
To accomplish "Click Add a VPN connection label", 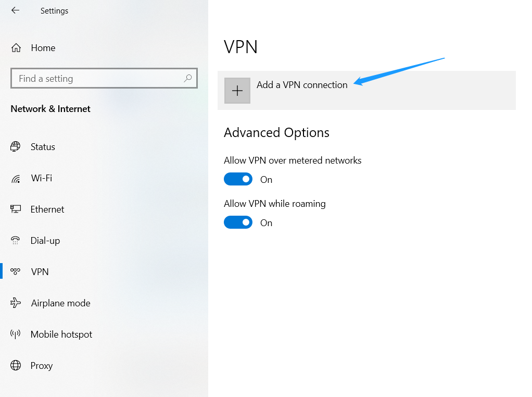I will 302,85.
